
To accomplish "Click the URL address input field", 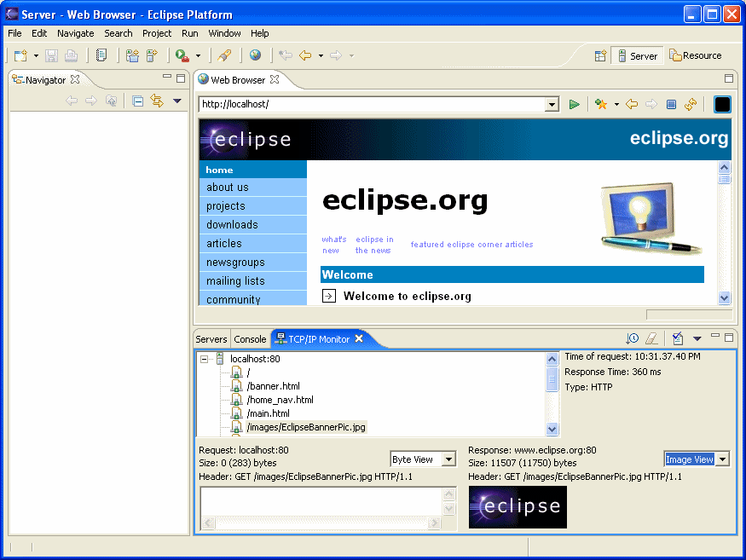I will click(x=373, y=104).
